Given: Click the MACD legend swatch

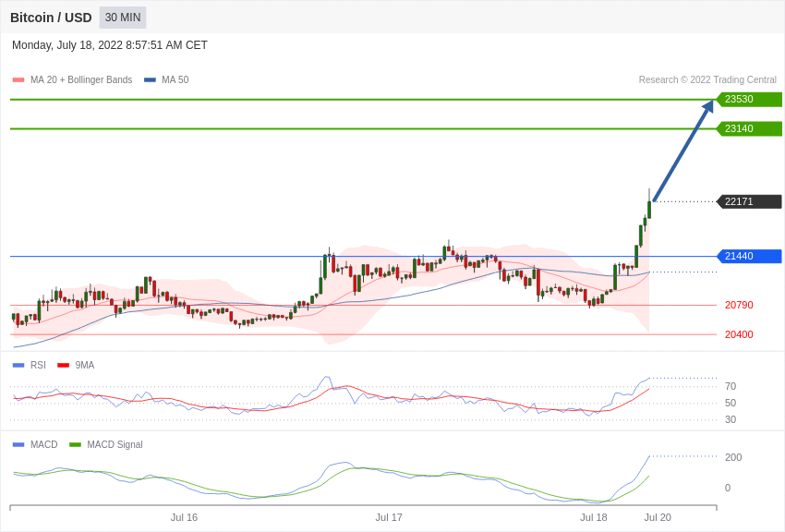Looking at the screenshot, I should coord(18,444).
